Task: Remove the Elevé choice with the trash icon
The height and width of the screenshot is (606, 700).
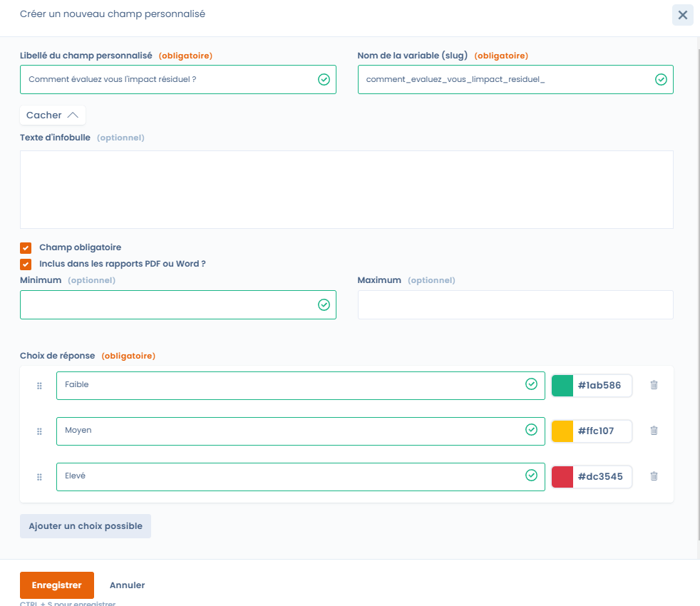Action: pyautogui.click(x=654, y=476)
